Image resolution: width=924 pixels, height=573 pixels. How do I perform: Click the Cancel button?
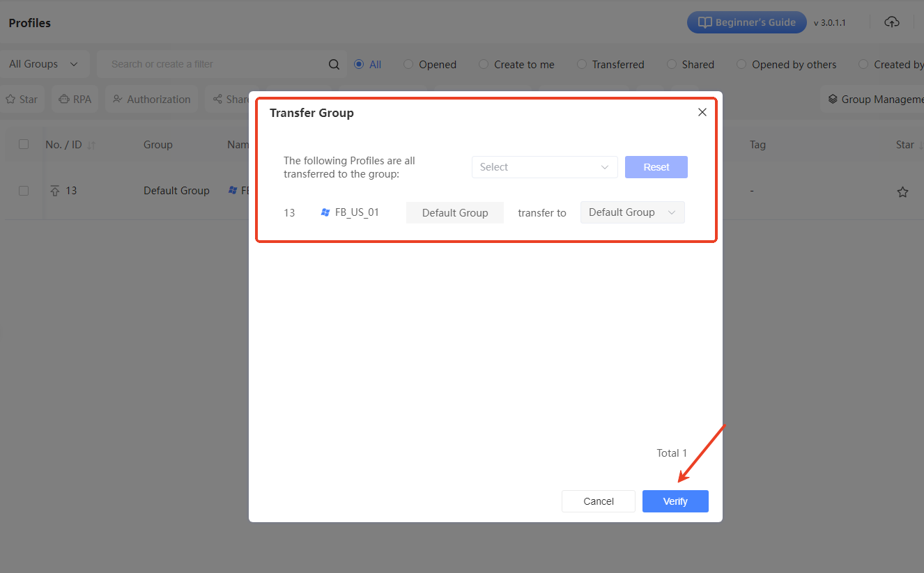(x=598, y=501)
